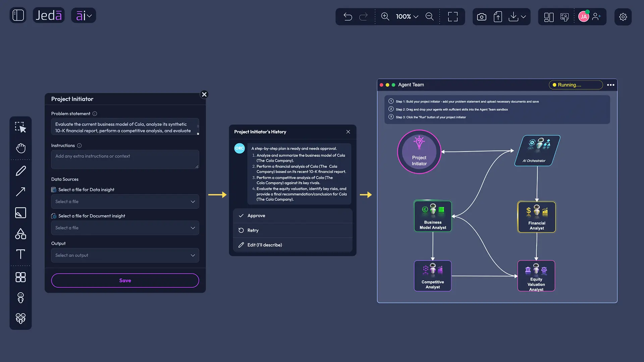Image resolution: width=644 pixels, height=362 pixels.
Task: Expand the Select an output dropdown
Action: coord(125,255)
